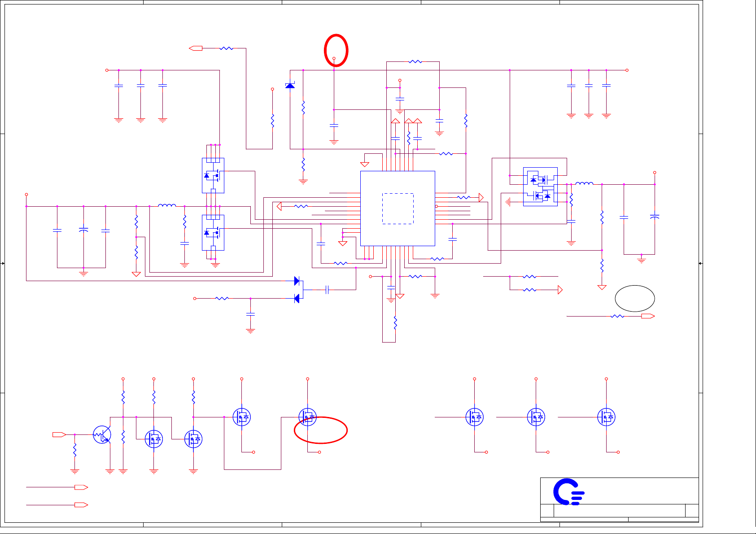Image resolution: width=756 pixels, height=534 pixels.
Task: Select the off-page connector at top left
Action: (196, 48)
